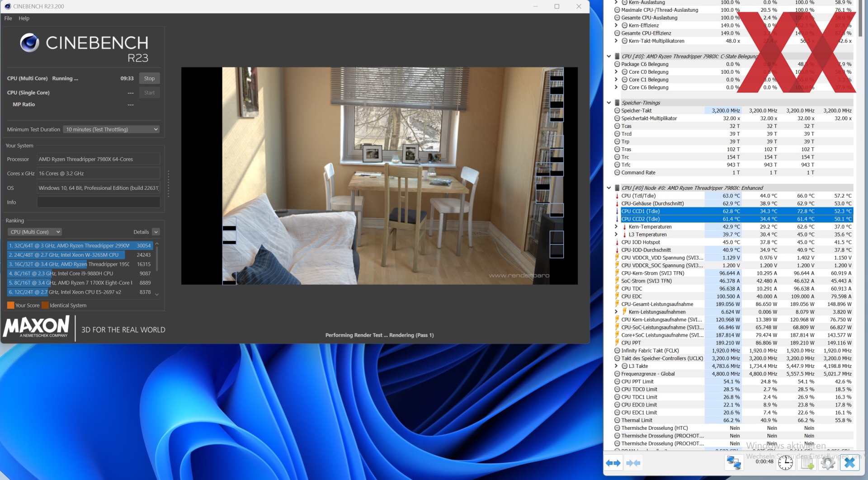Click the blue X close sensors icon
The image size is (868, 480).
(850, 463)
